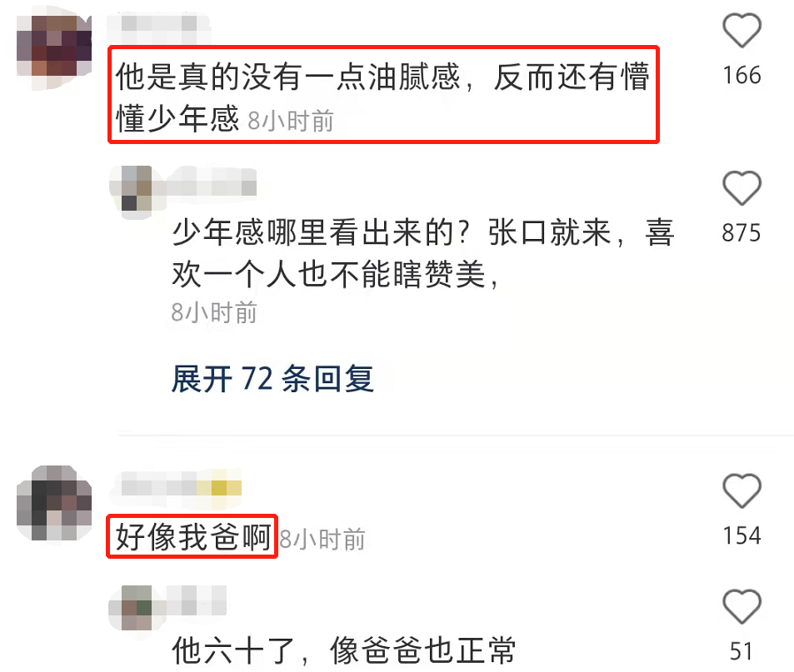The image size is (794, 672).
Task: Open the blurred username above 好像我爸啊
Action: (182, 487)
